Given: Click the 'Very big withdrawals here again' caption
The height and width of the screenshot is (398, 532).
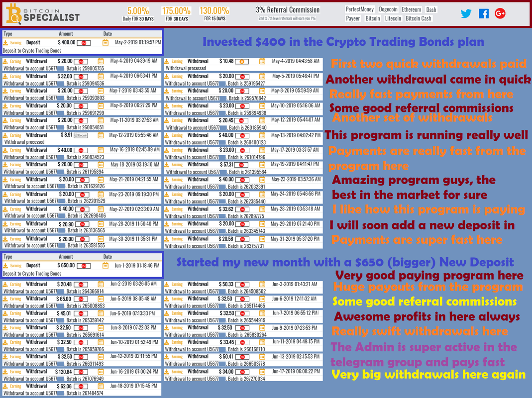Looking at the screenshot, I should [428, 374].
